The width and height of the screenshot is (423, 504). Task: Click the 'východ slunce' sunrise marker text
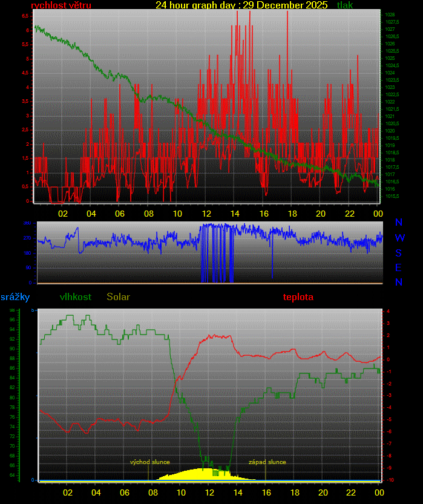149,462
